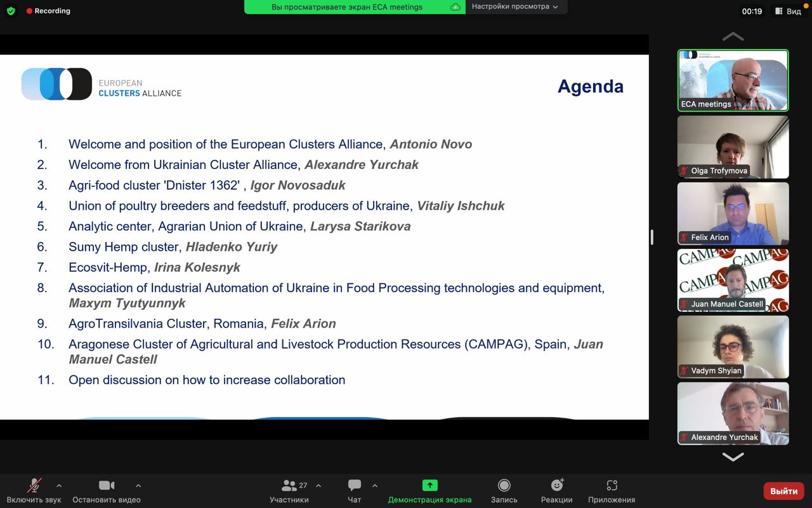Expand the participants arrow next to 27
Screen dimensions: 812x508
click(x=318, y=486)
